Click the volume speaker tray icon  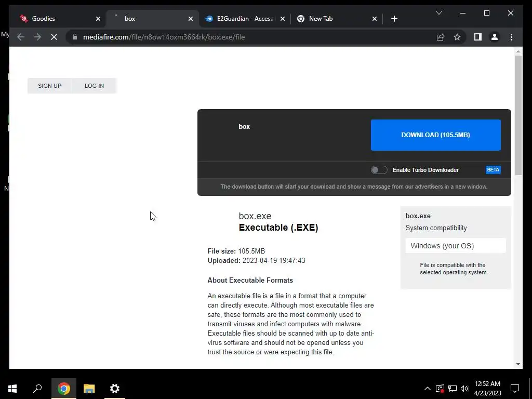pyautogui.click(x=464, y=389)
